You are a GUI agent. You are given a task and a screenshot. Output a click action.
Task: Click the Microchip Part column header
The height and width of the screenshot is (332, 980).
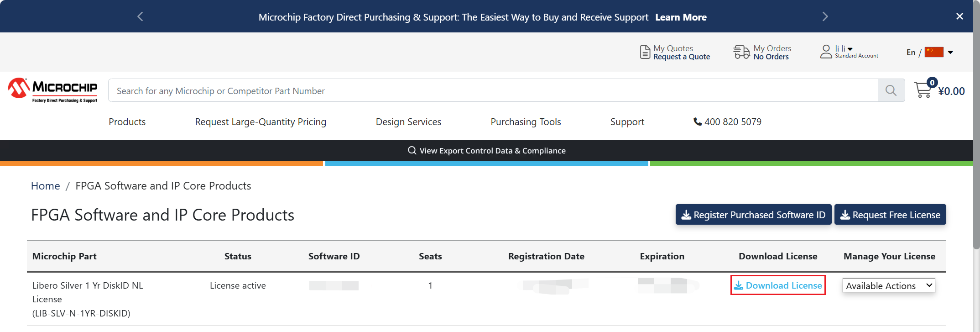point(64,256)
